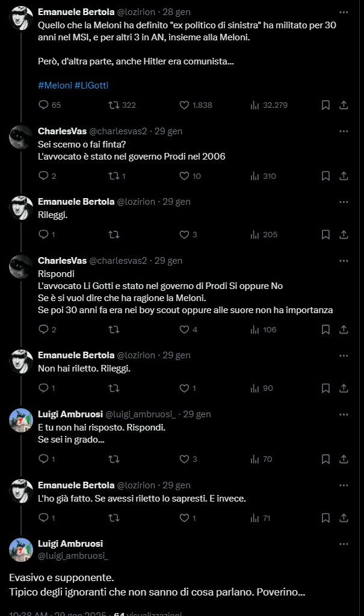Repost the tweet with 322 reposts
The width and height of the screenshot is (364, 616).
[x=114, y=105]
